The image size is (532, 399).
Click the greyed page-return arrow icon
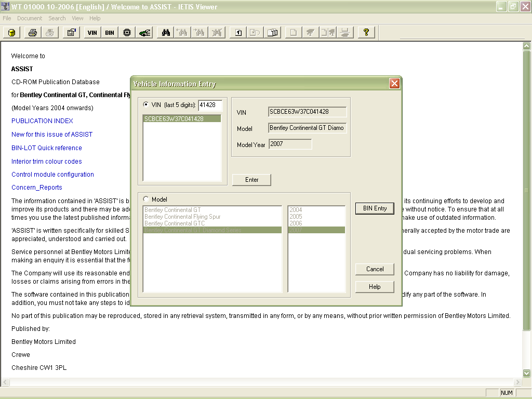pyautogui.click(x=255, y=33)
